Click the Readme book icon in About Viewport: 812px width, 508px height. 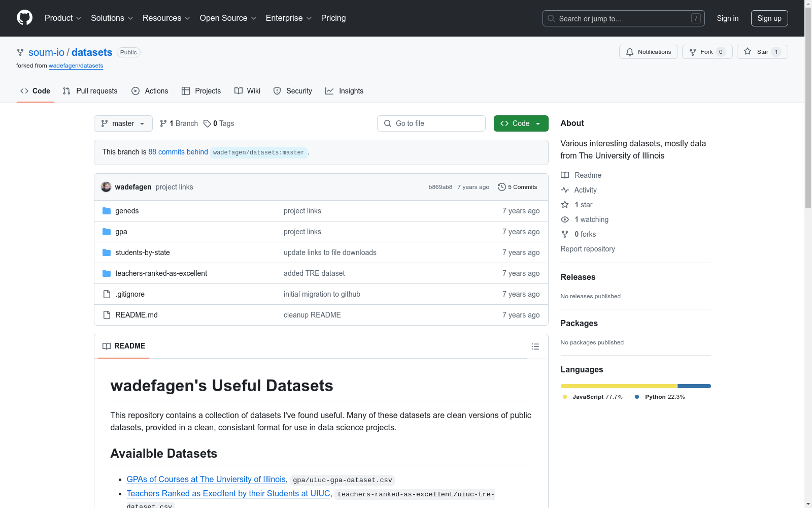pyautogui.click(x=565, y=175)
